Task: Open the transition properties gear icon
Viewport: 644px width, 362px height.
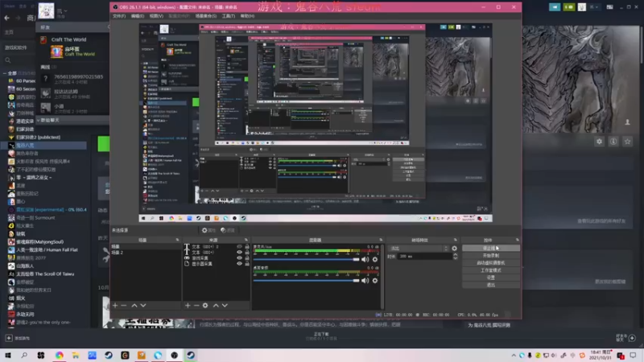Action: click(x=454, y=249)
